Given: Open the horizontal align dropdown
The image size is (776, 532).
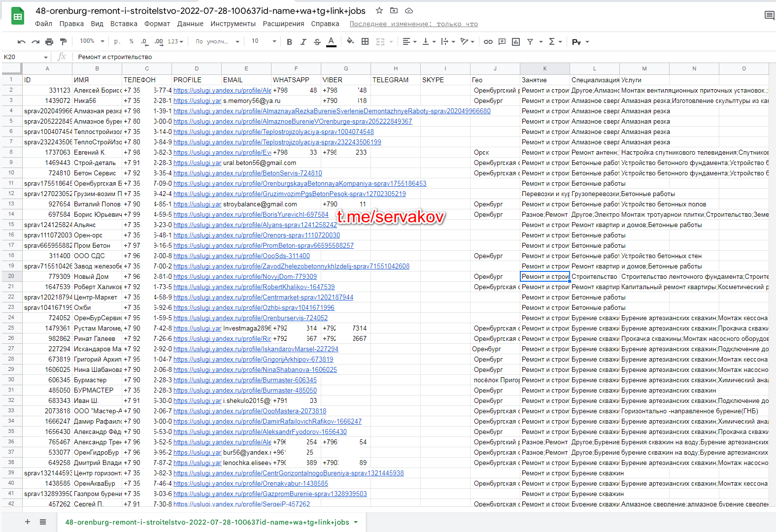Looking at the screenshot, I should pos(409,42).
